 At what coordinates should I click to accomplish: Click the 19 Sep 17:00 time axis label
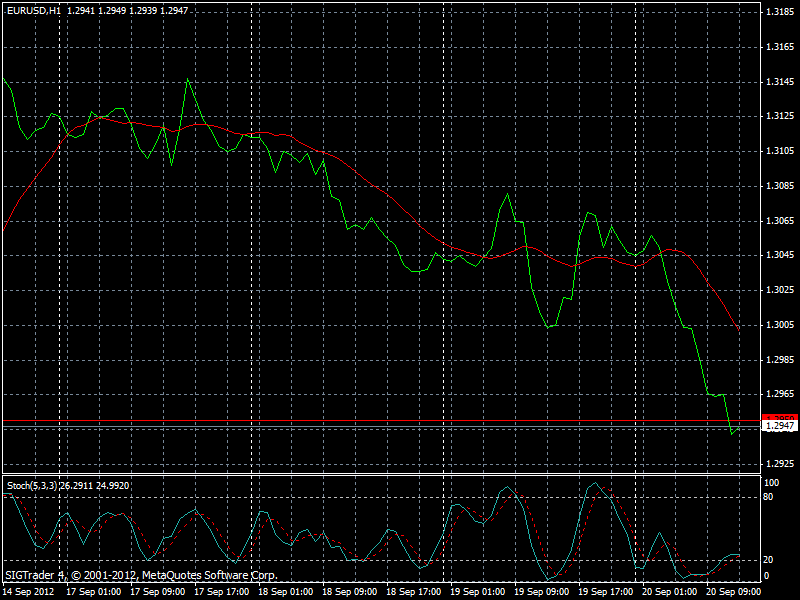pos(606,592)
